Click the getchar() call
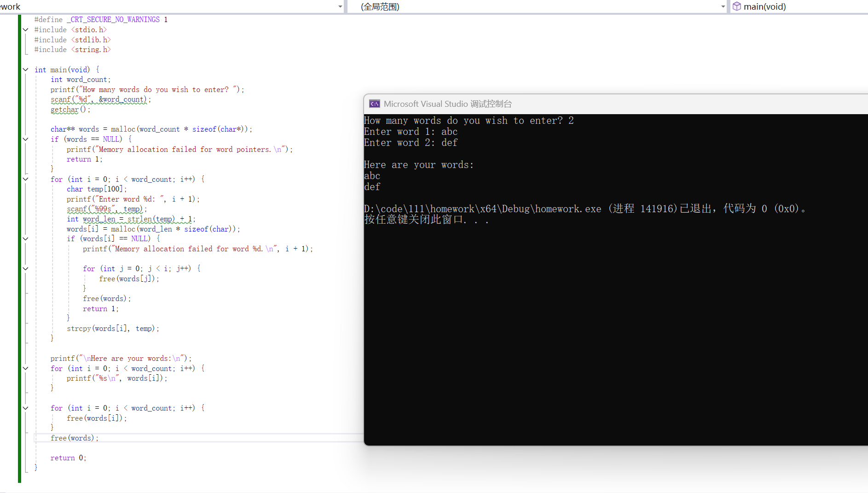Screen dimensions: 868x493 (x=70, y=110)
